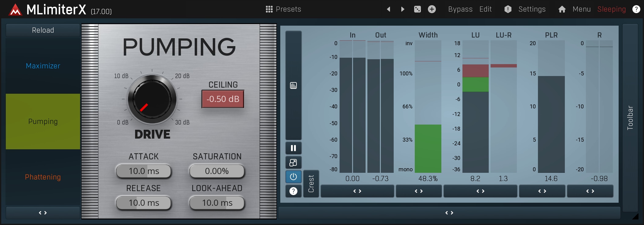The width and height of the screenshot is (644, 225).
Task: Click the DRIVE knob
Action: pyautogui.click(x=152, y=99)
